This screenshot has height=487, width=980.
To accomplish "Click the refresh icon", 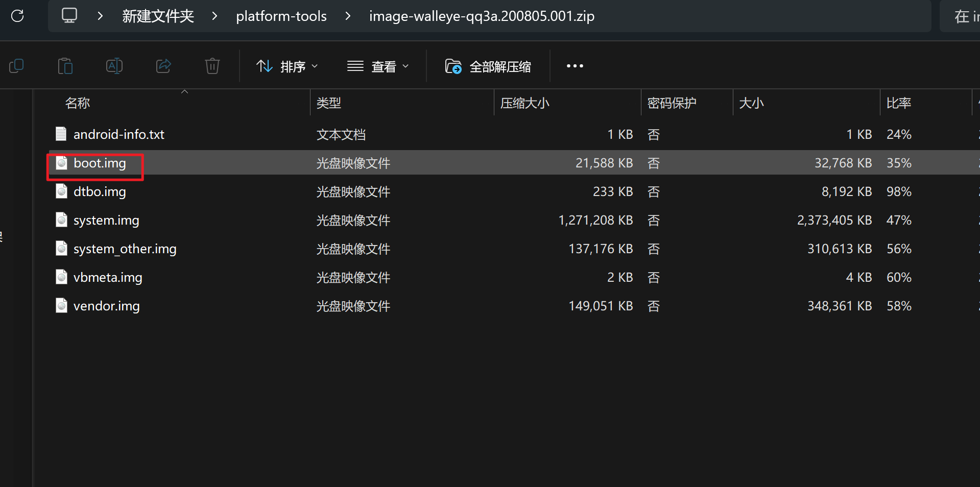I will (17, 16).
